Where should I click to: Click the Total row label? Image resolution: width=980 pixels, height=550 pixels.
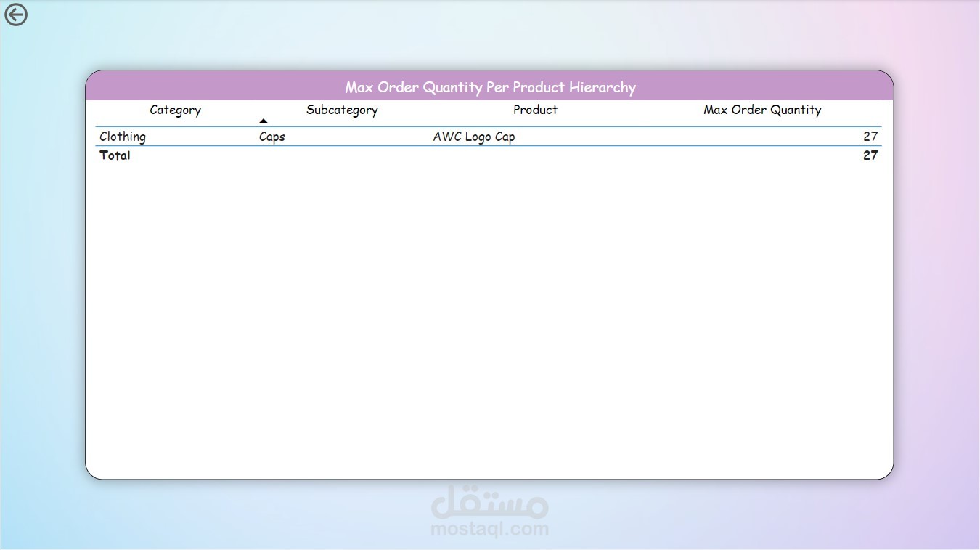coord(115,155)
